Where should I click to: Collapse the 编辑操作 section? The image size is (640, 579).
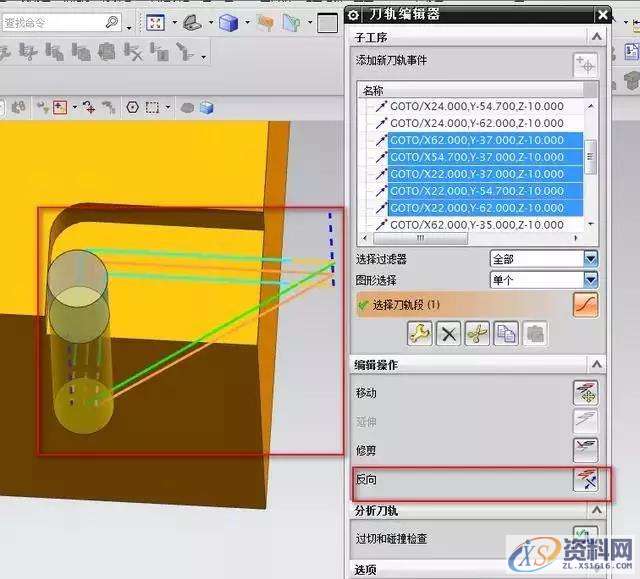tap(597, 365)
